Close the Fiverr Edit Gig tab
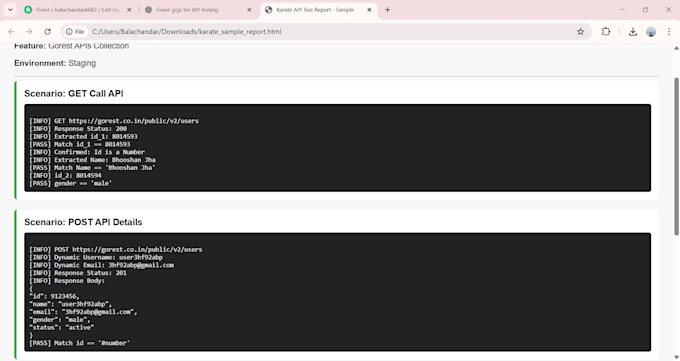680x361 pixels. 129,10
